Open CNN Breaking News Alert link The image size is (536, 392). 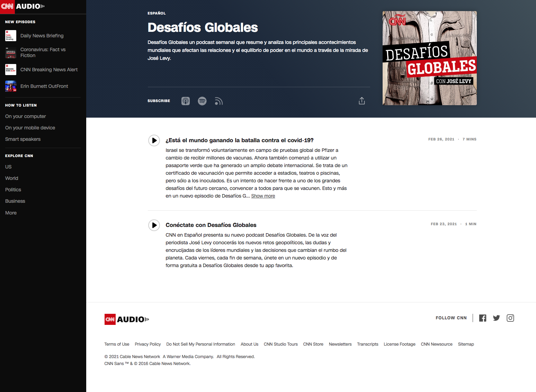point(49,70)
